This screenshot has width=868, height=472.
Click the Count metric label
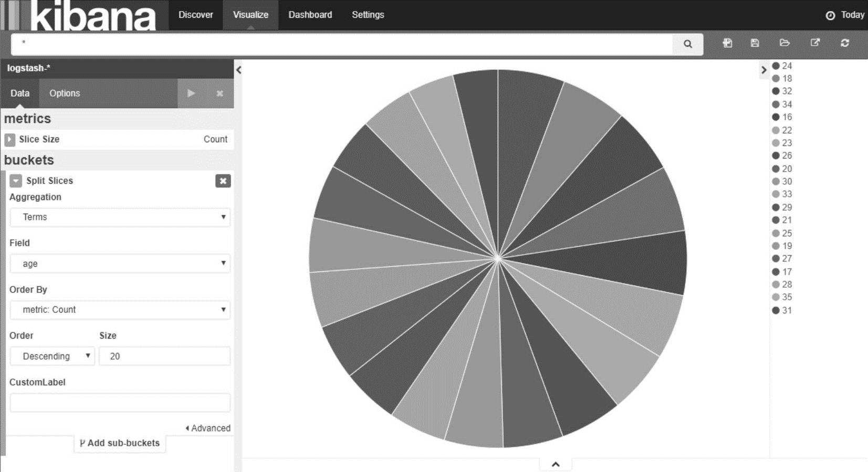pos(215,139)
